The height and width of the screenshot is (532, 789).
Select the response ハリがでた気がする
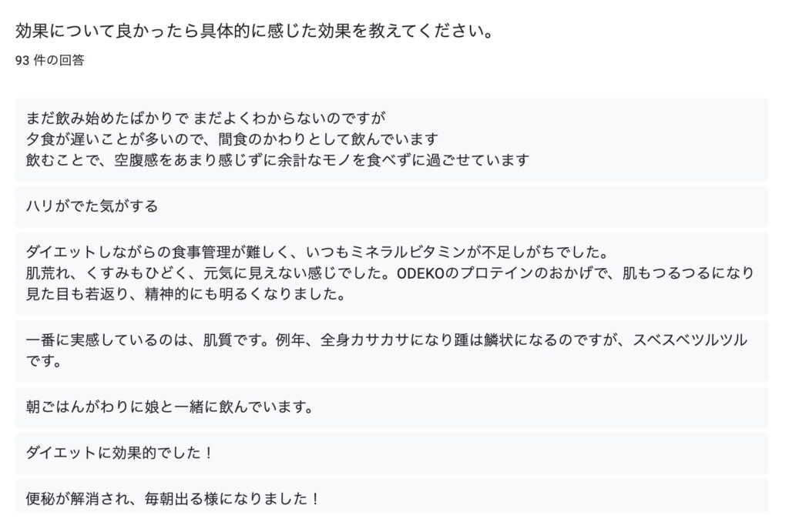tap(391, 206)
